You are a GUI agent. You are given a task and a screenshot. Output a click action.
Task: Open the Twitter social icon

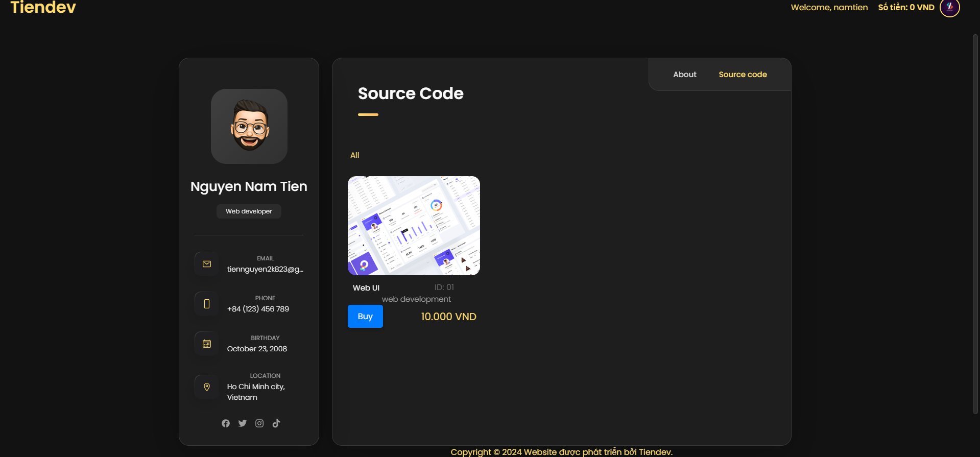click(243, 423)
